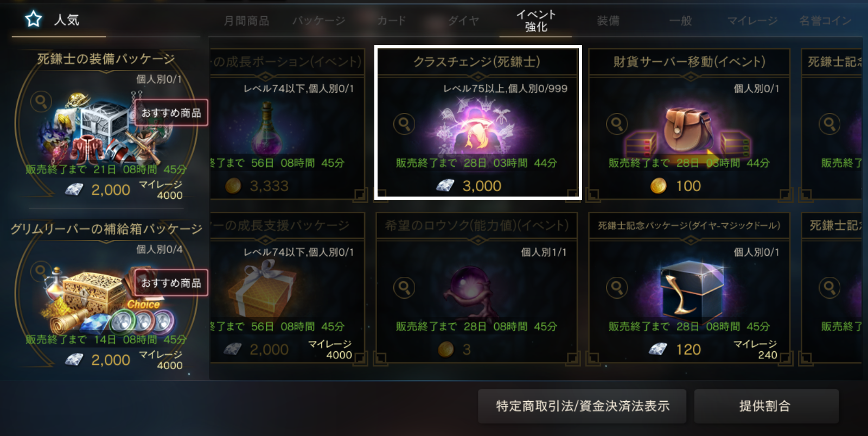Click the leather bag item image

tap(688, 129)
